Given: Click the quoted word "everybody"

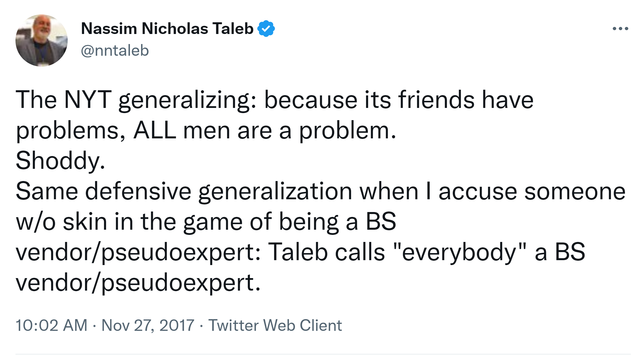Looking at the screenshot, I should pos(459,252).
